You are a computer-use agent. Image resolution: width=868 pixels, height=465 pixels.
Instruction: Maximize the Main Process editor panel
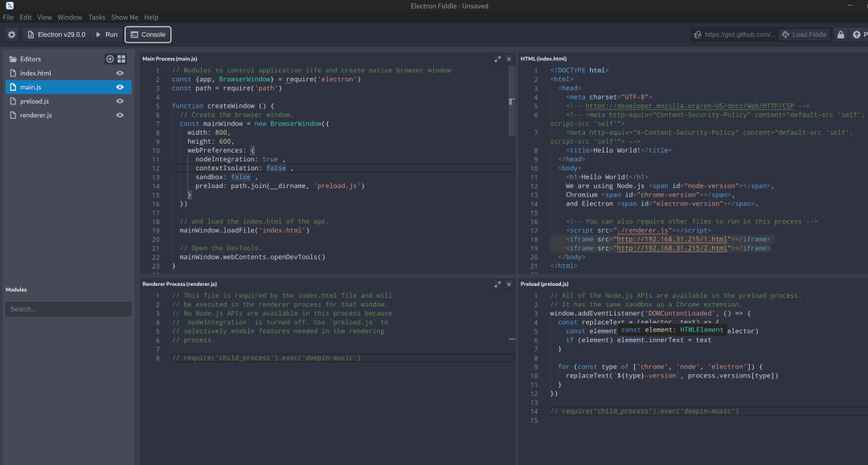(497, 59)
